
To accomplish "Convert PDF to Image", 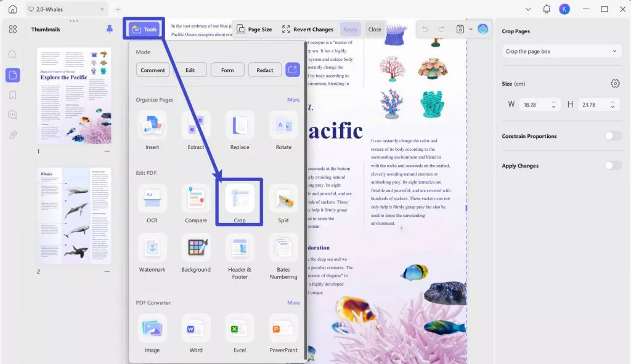I will pyautogui.click(x=152, y=334).
